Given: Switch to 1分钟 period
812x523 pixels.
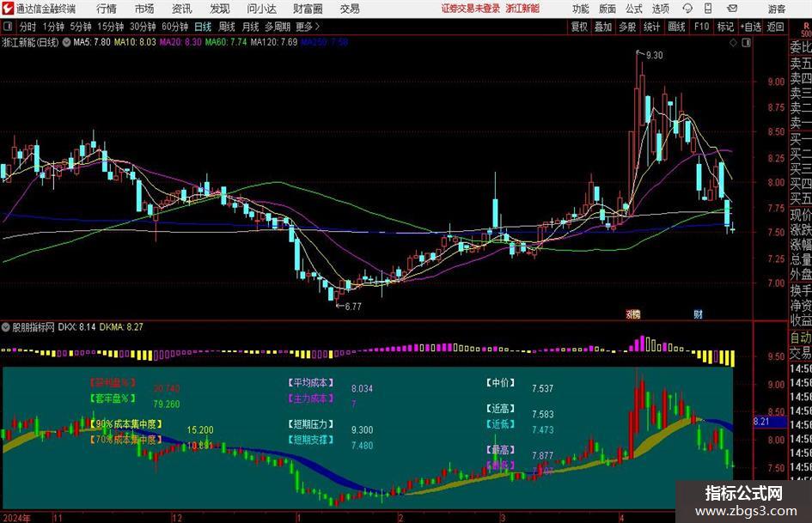Looking at the screenshot, I should click(x=52, y=27).
